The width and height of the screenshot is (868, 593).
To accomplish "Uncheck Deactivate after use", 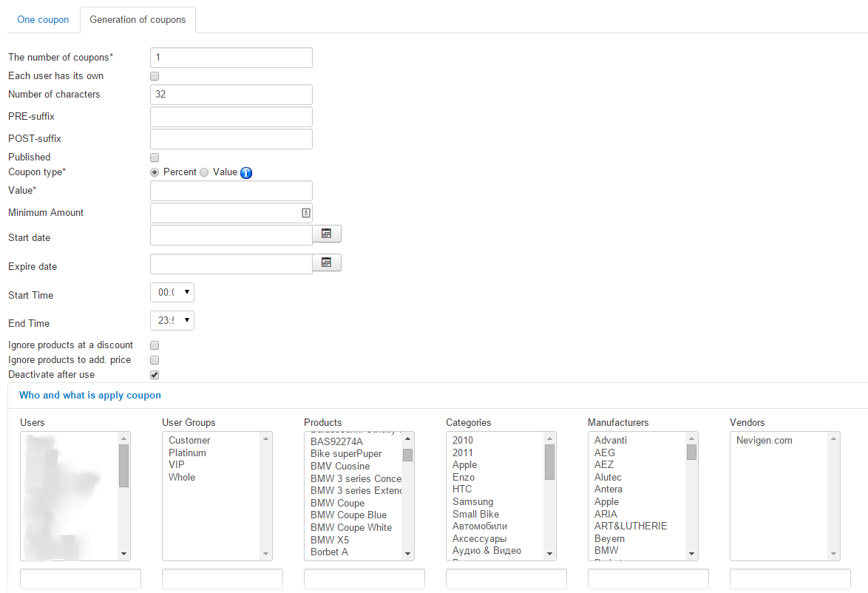I will pos(155,375).
